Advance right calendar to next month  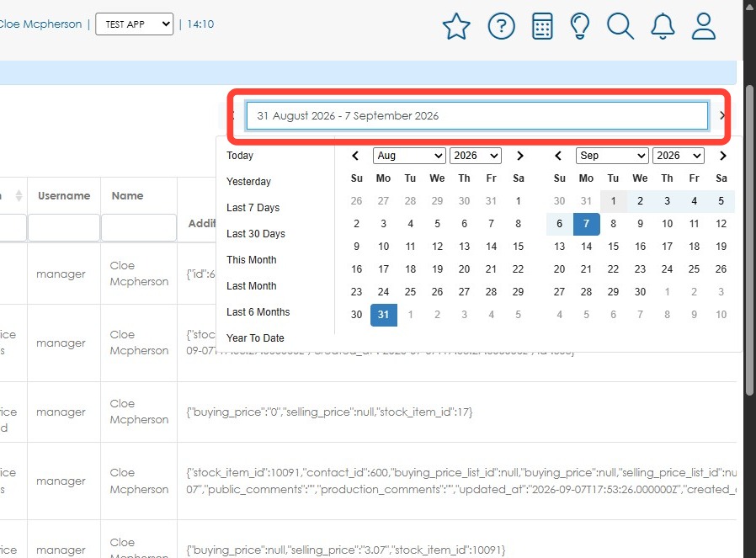click(x=722, y=156)
